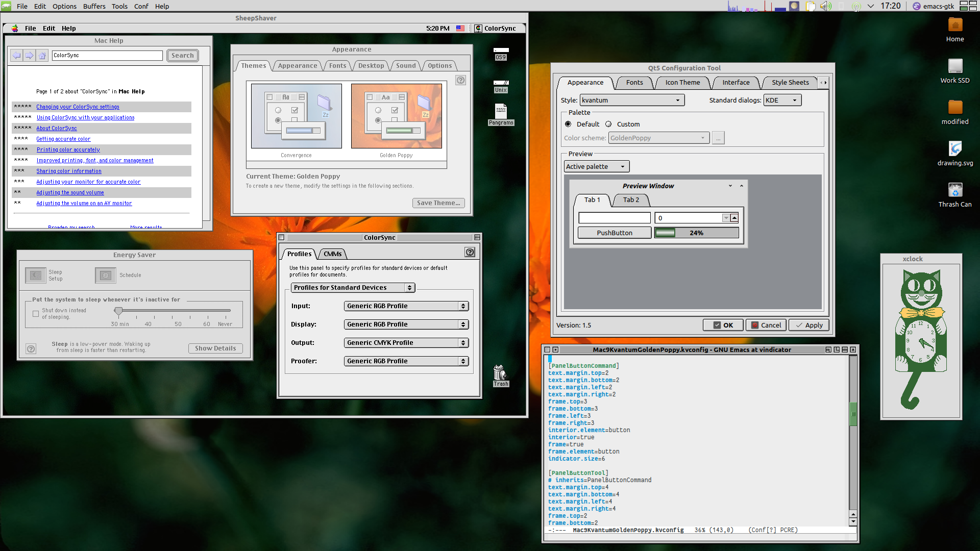Select the OS9 disk icon

pyautogui.click(x=501, y=54)
